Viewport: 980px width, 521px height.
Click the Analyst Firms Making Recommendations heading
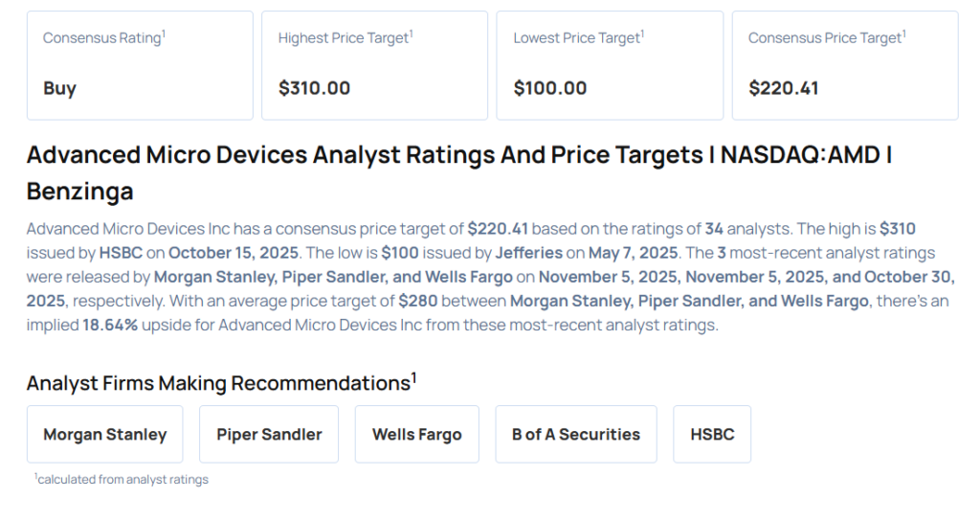[221, 383]
